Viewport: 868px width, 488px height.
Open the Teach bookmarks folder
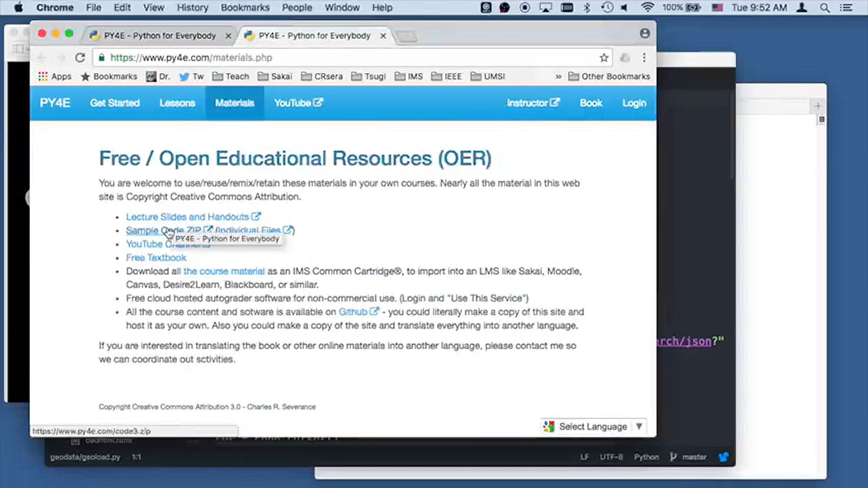[231, 76]
